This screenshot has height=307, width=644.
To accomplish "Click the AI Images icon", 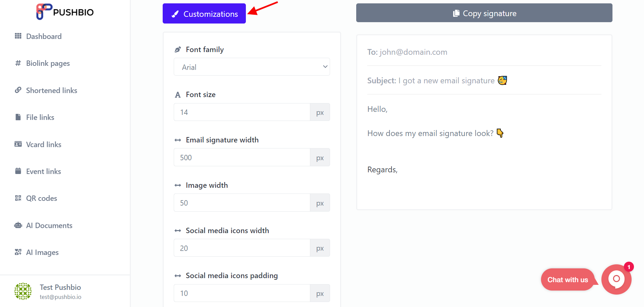I will coord(18,252).
